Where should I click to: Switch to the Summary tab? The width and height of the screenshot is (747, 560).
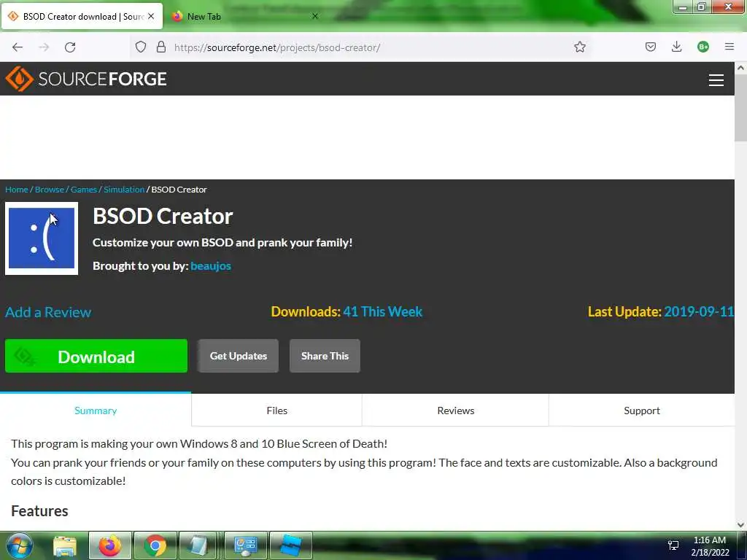pyautogui.click(x=96, y=410)
